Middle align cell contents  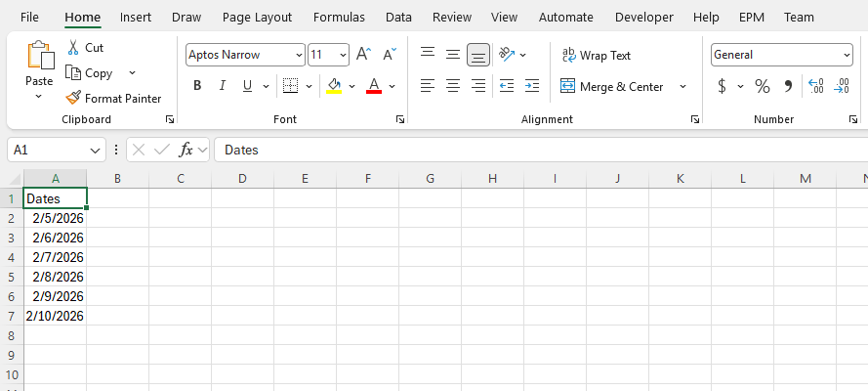pyautogui.click(x=453, y=55)
